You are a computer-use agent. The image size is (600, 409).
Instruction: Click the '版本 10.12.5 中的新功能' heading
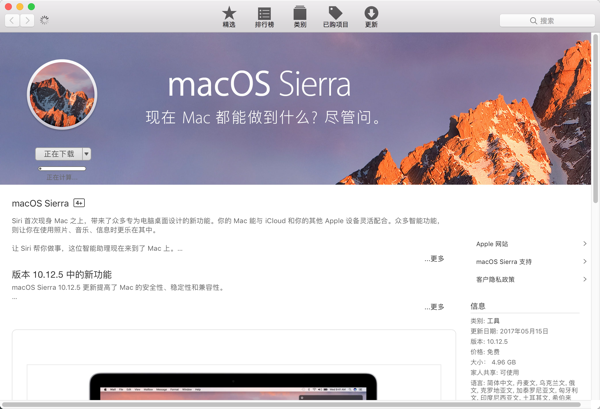62,275
